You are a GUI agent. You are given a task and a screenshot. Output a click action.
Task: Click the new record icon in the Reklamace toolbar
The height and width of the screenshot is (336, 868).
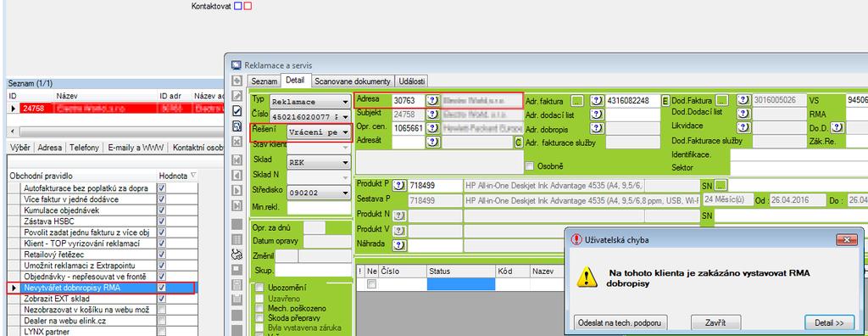(237, 81)
